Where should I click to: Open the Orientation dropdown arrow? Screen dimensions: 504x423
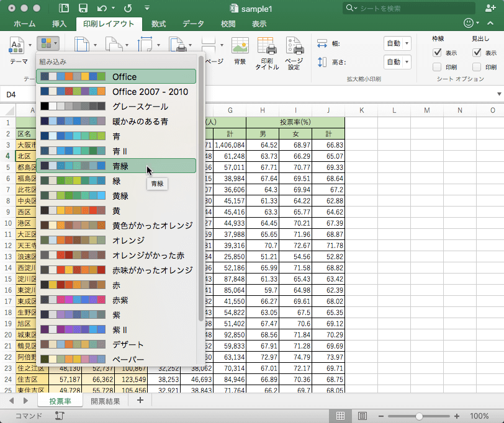pos(127,45)
